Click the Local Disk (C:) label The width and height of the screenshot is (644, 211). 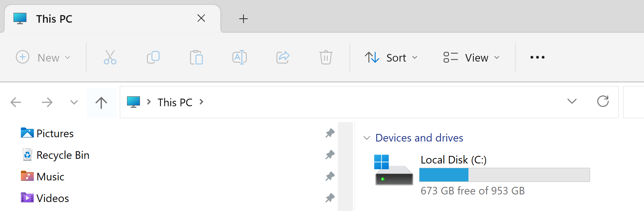pos(454,160)
